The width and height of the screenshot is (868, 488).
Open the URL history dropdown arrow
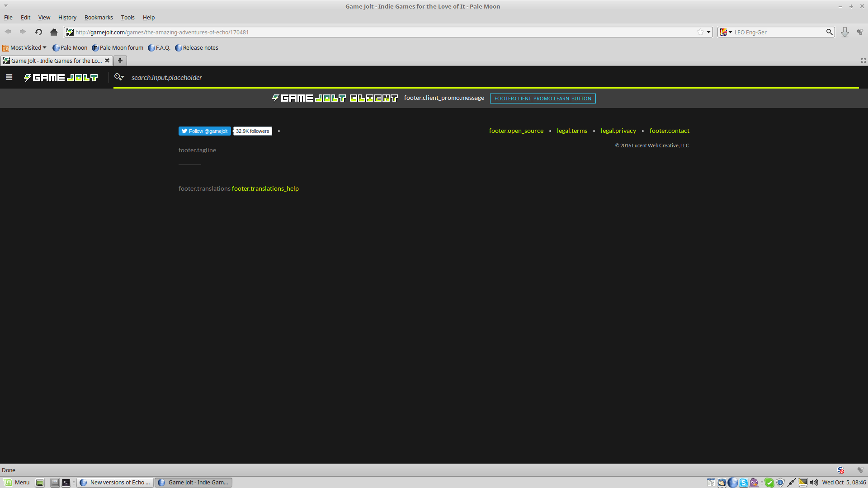(x=708, y=32)
